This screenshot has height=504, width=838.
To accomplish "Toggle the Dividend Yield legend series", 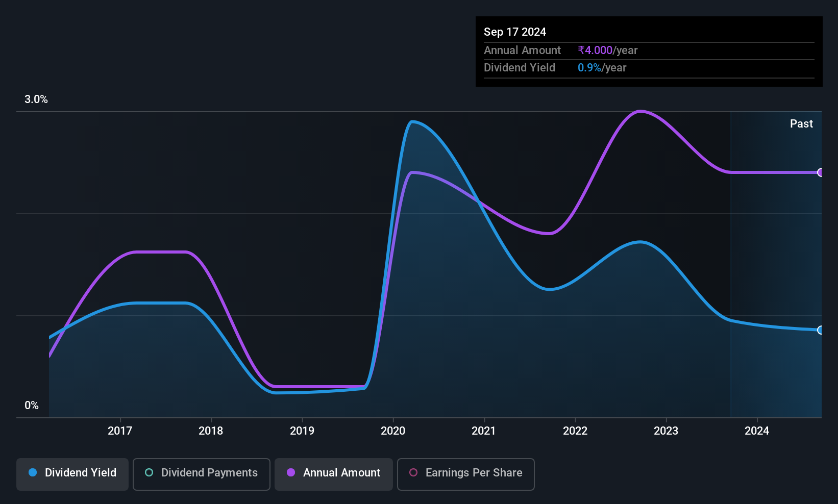I will point(72,473).
